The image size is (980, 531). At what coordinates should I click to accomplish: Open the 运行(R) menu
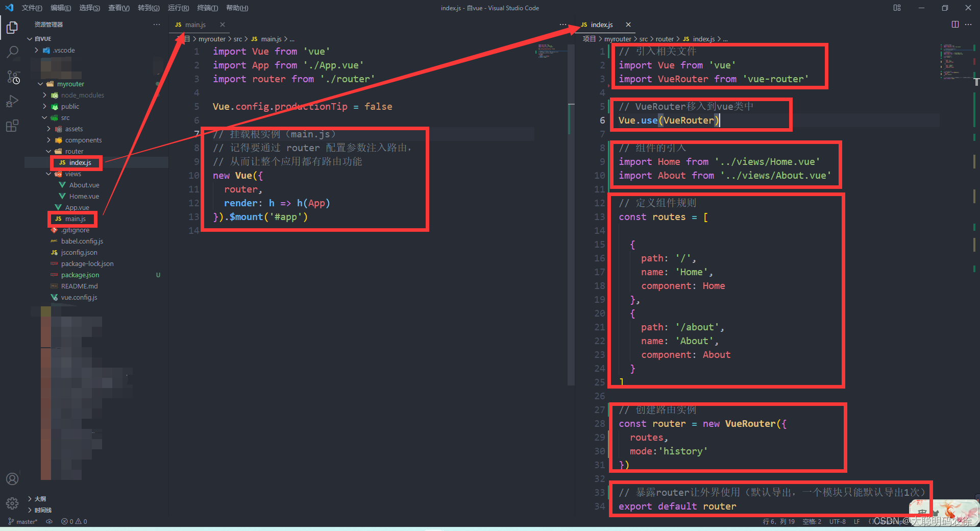[178, 8]
